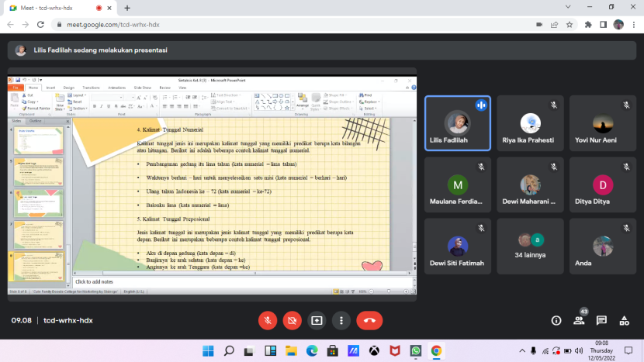Bookmark this page with the star icon
644x362 pixels.
coord(570,24)
